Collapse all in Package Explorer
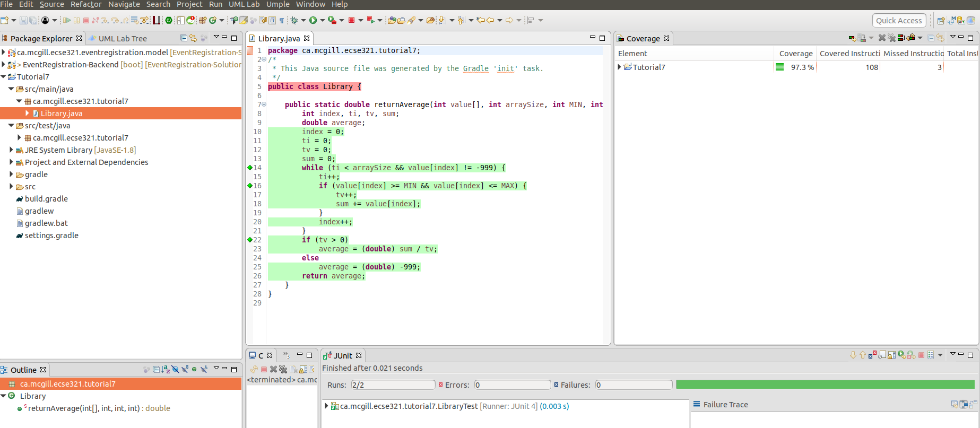980x428 pixels. (x=184, y=38)
